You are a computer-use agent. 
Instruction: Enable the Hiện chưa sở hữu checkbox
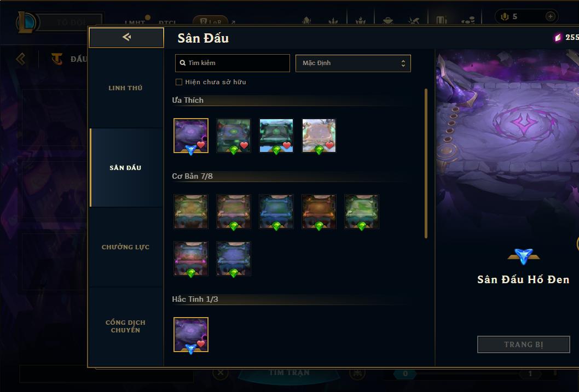(x=179, y=82)
